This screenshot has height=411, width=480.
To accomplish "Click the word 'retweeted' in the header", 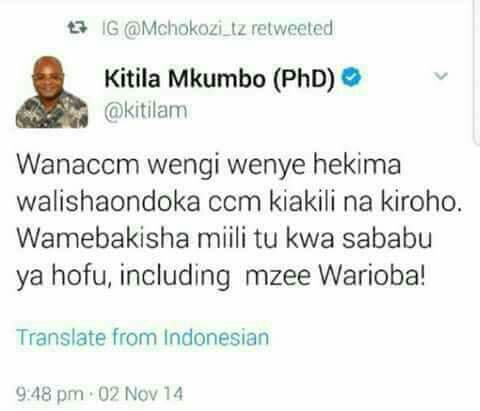I will click(x=292, y=28).
